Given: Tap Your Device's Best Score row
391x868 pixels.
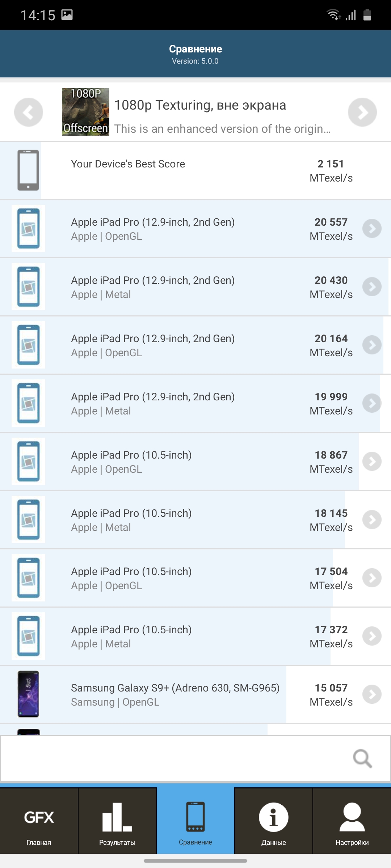Looking at the screenshot, I should tap(195, 170).
